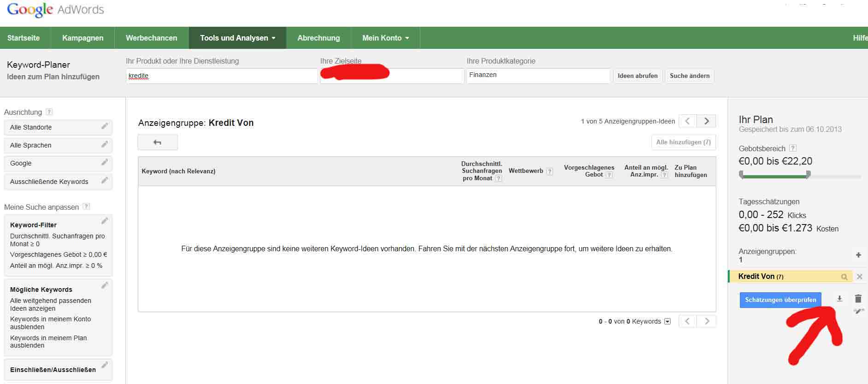Grab the upper Gebotsbereich slider handle
The height and width of the screenshot is (384, 868).
(808, 175)
